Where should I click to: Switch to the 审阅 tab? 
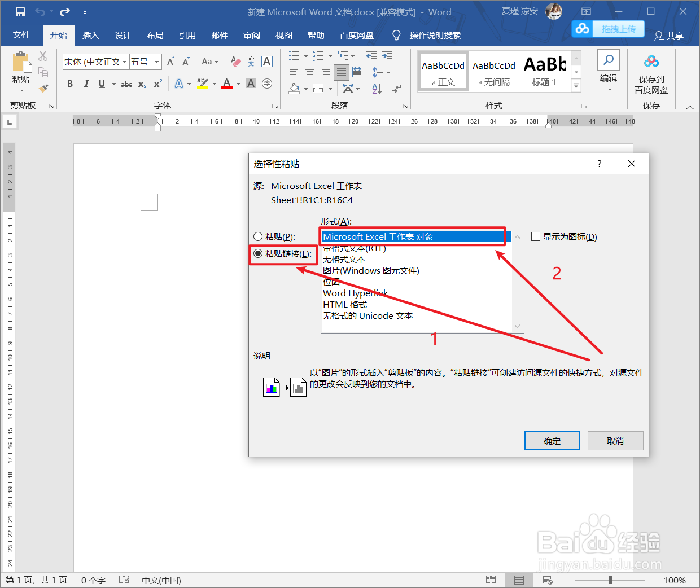(x=252, y=35)
